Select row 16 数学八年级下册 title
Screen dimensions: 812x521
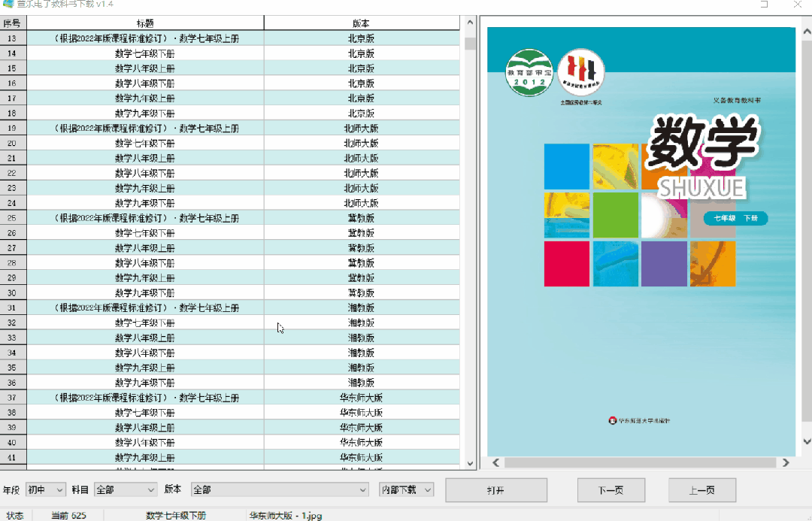[145, 83]
